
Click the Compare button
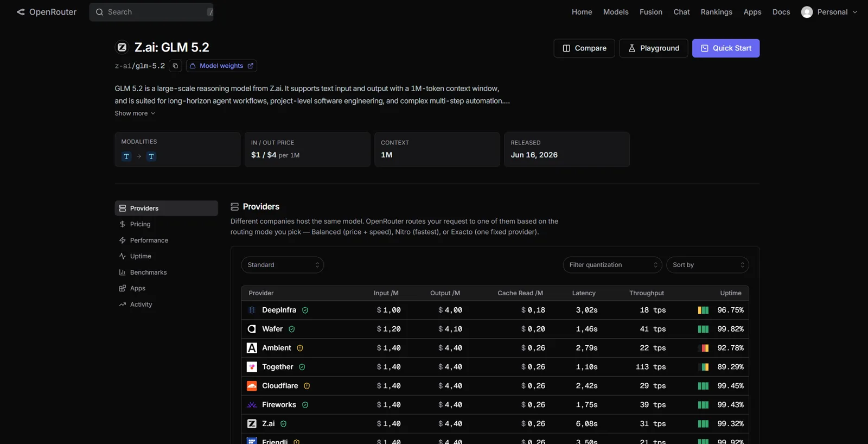click(584, 48)
